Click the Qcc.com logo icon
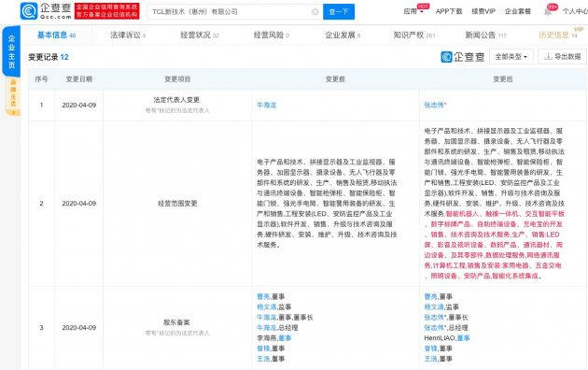 (29, 11)
